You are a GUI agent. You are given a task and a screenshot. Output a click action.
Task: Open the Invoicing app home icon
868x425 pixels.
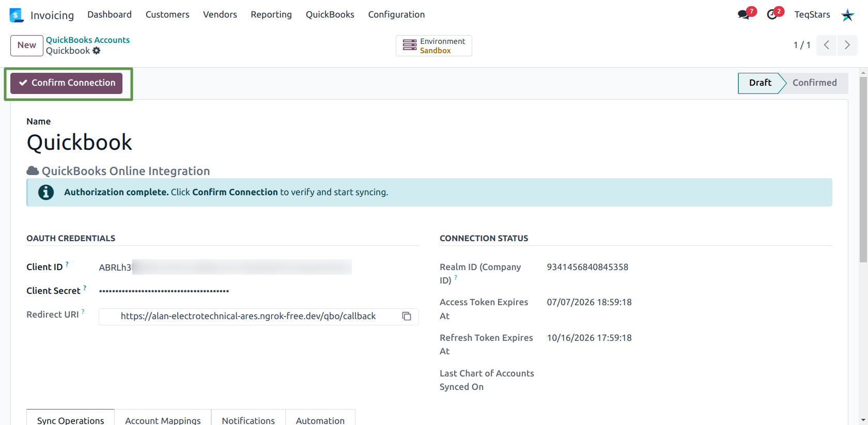(17, 15)
